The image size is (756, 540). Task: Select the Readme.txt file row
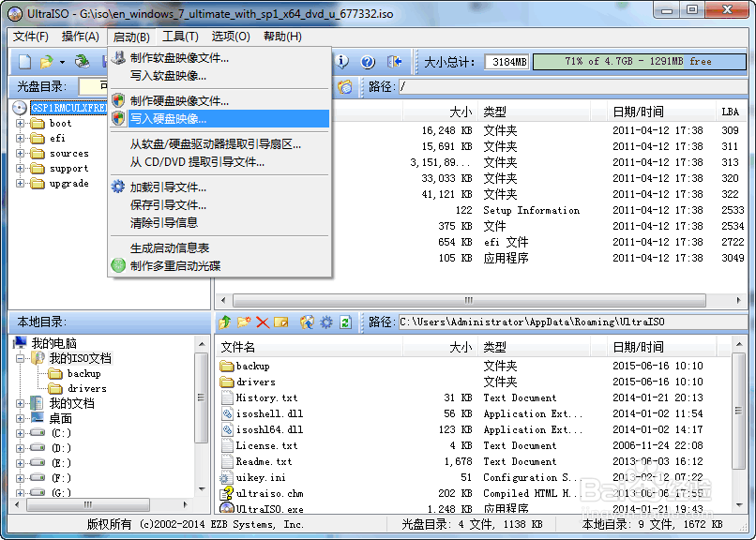coord(474,461)
